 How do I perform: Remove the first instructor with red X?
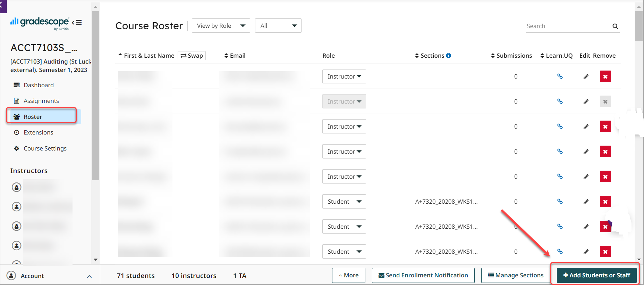(x=605, y=76)
